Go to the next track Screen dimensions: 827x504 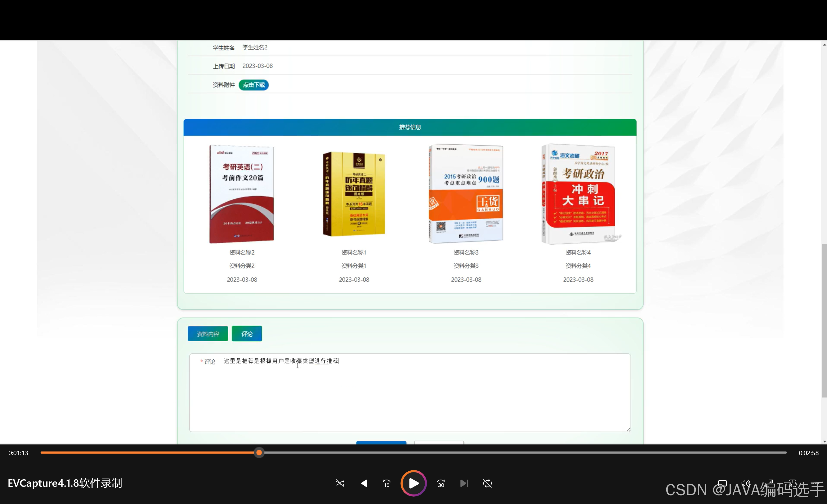click(x=464, y=483)
